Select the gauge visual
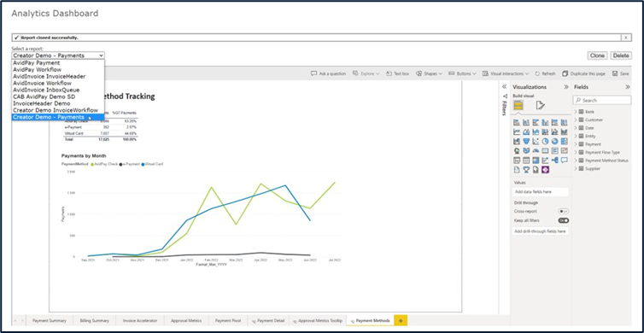 tap(536, 150)
